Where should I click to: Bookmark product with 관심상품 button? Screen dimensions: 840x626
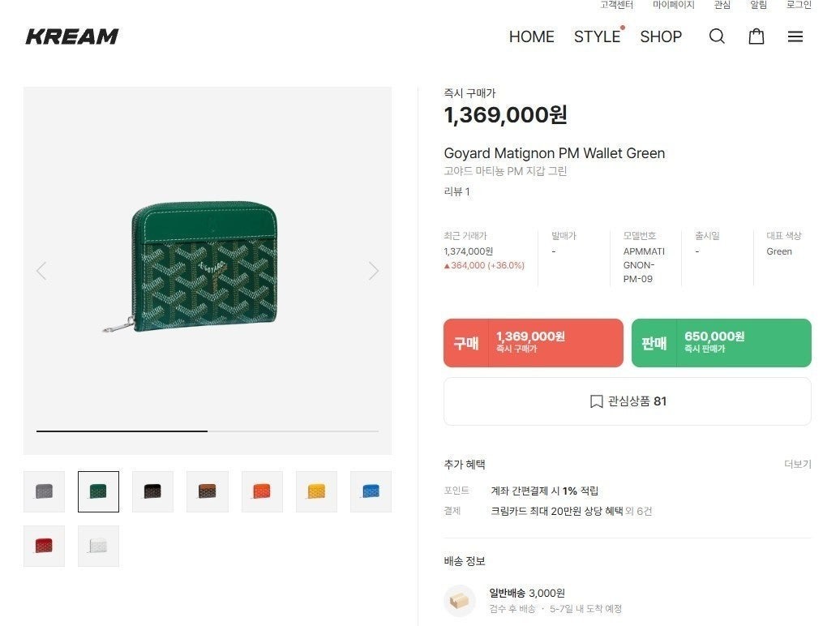coord(627,401)
